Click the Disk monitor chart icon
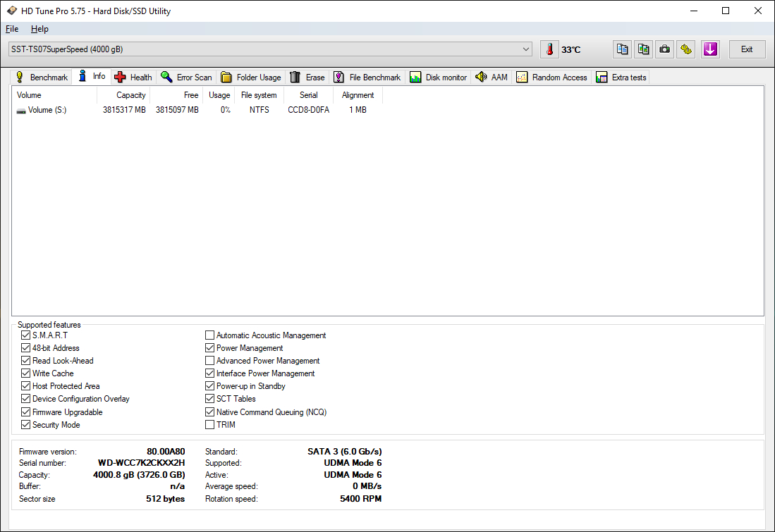Viewport: 775px width, 532px height. 415,77
